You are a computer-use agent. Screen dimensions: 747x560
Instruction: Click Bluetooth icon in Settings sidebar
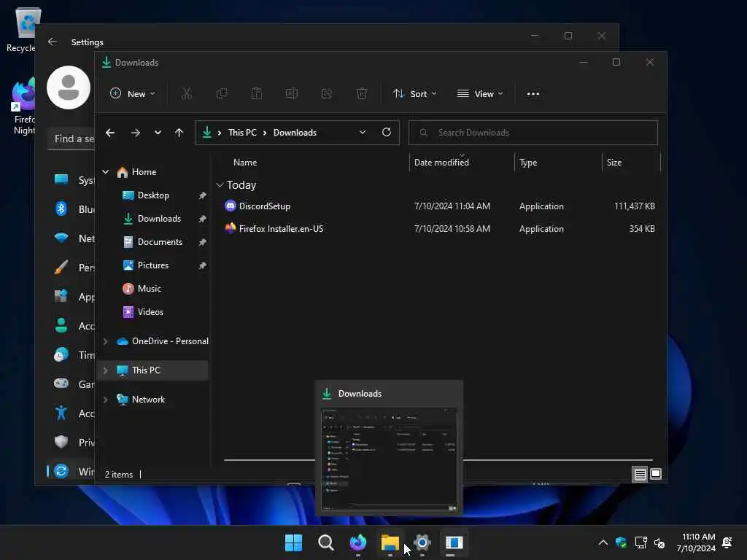(61, 209)
